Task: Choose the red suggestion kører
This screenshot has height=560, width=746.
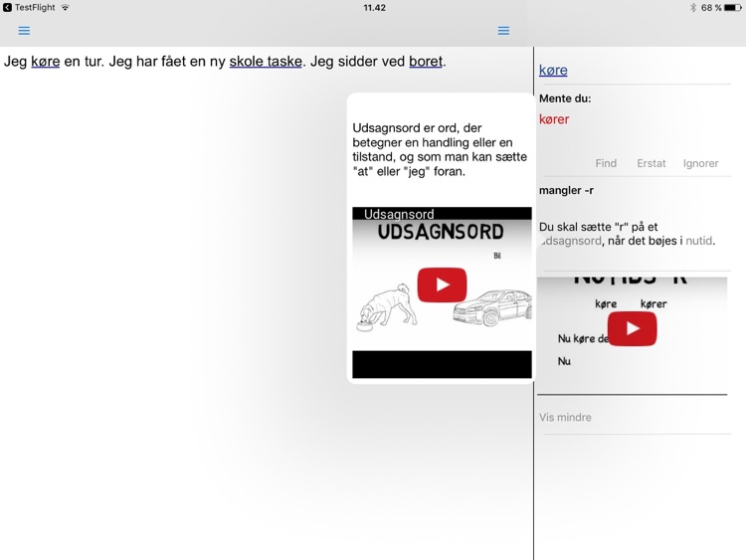Action: [x=554, y=119]
